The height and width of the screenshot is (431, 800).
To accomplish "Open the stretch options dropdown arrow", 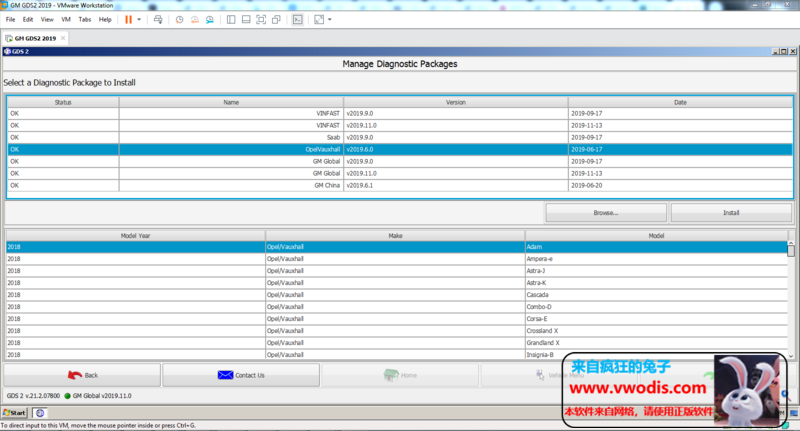I will [330, 19].
